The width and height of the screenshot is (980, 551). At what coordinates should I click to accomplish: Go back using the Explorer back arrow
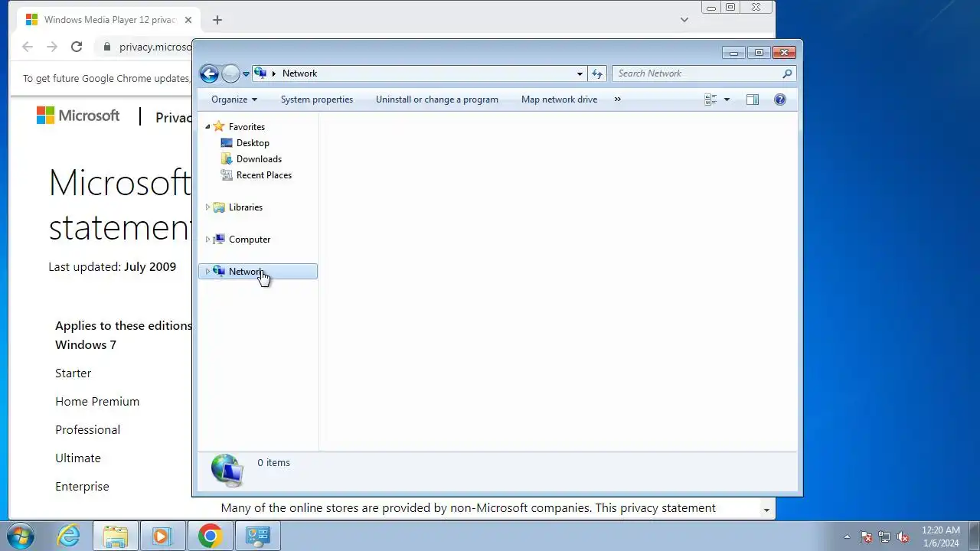click(209, 73)
